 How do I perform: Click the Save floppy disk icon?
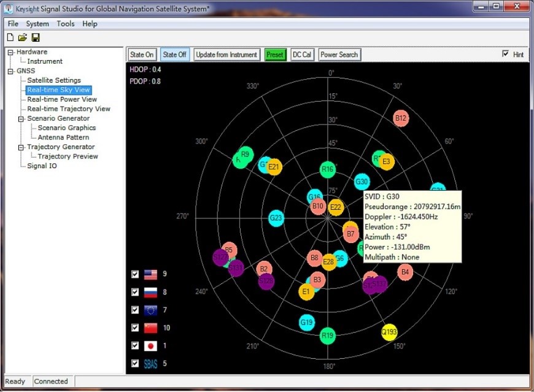[x=36, y=37]
